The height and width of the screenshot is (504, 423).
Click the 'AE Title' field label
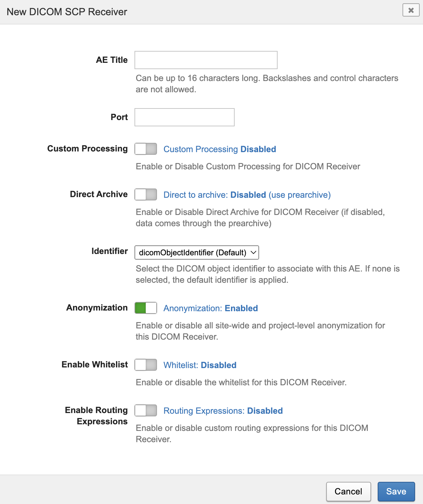[x=112, y=60]
